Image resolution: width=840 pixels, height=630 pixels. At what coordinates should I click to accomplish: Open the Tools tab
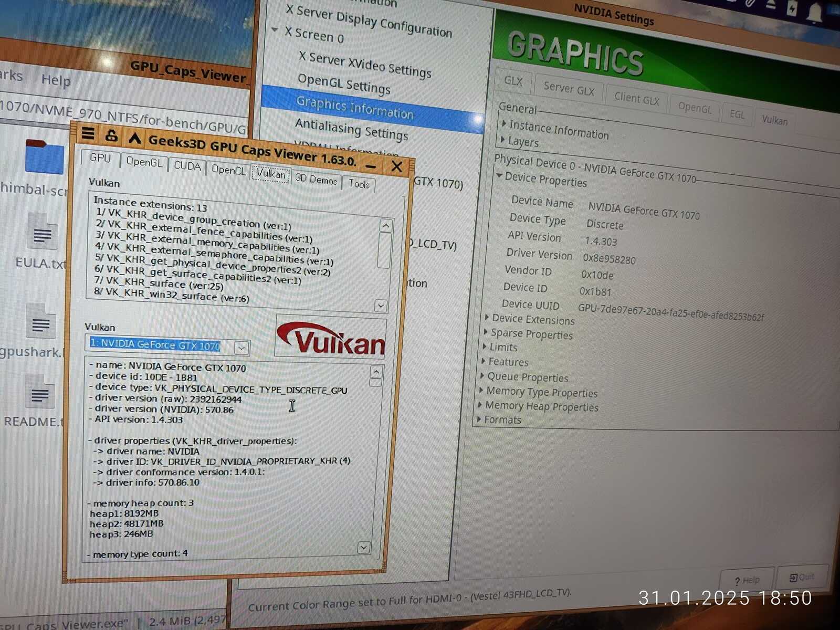(359, 184)
